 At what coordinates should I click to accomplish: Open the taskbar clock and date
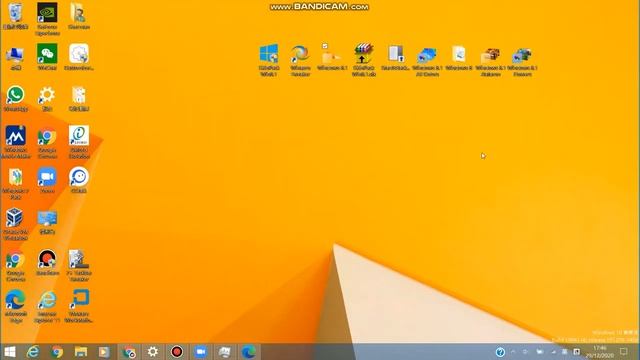click(x=600, y=352)
